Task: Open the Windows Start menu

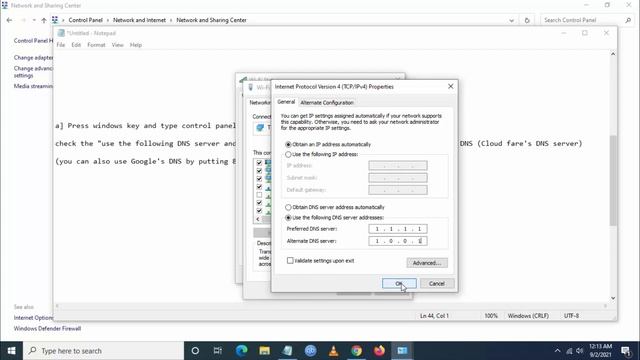Action: tap(11, 351)
